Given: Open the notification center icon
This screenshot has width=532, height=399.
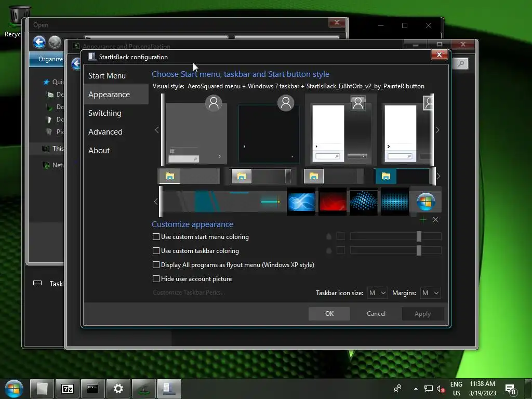Looking at the screenshot, I should point(511,389).
